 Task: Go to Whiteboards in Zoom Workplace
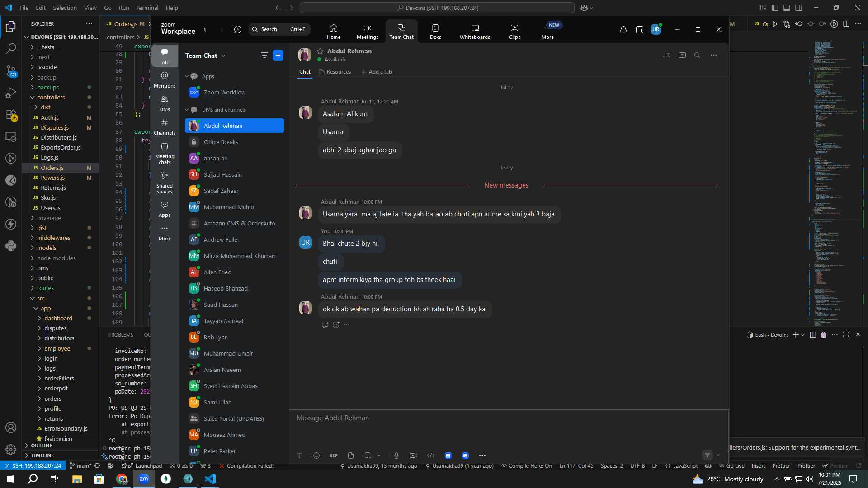(x=475, y=32)
